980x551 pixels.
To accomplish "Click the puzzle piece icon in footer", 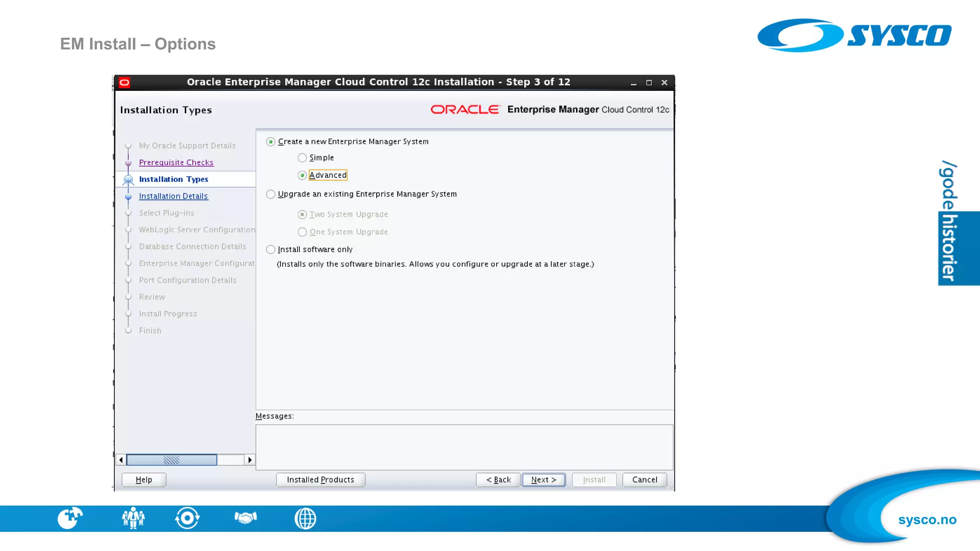I will coord(70,518).
